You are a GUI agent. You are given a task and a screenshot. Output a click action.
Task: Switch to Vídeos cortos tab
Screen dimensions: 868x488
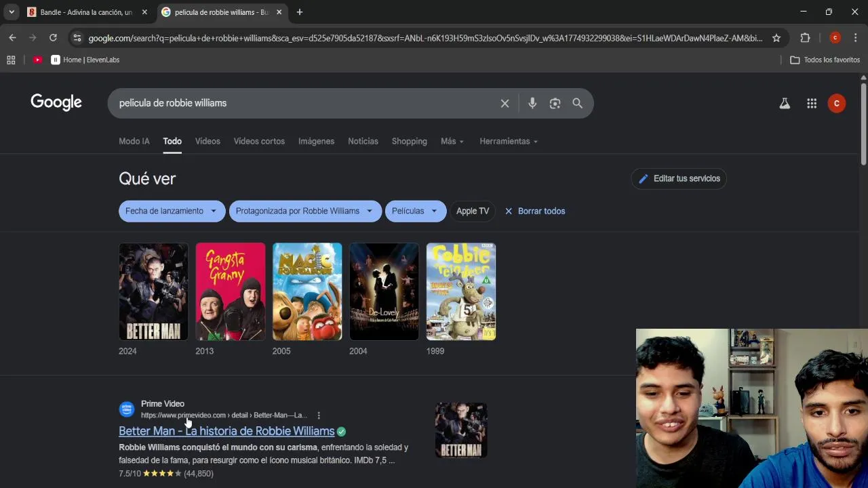coord(259,141)
